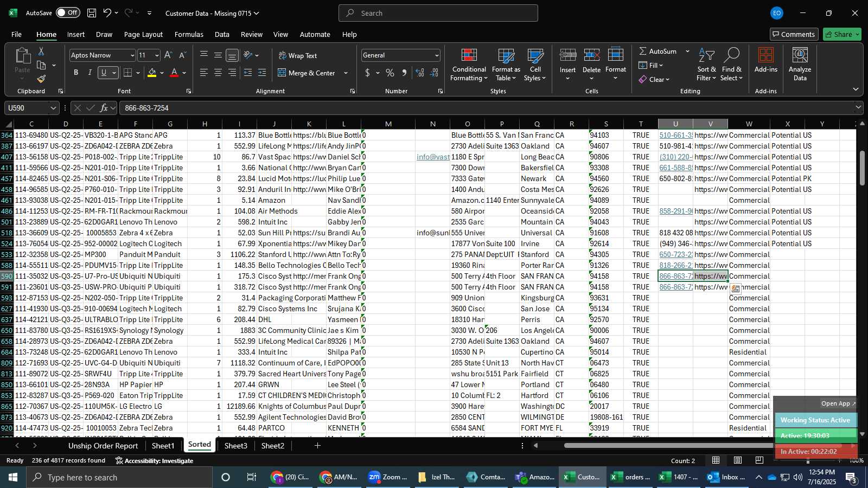Click the Insert Function fx icon
Screen dimensions: 868x488
(104, 108)
